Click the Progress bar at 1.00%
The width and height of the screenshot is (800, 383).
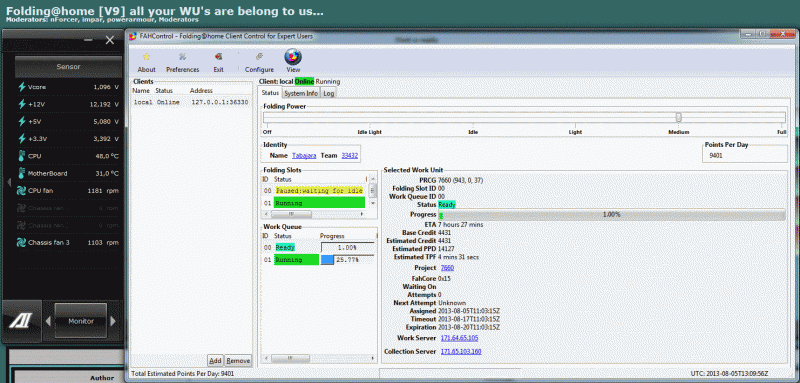pyautogui.click(x=612, y=215)
